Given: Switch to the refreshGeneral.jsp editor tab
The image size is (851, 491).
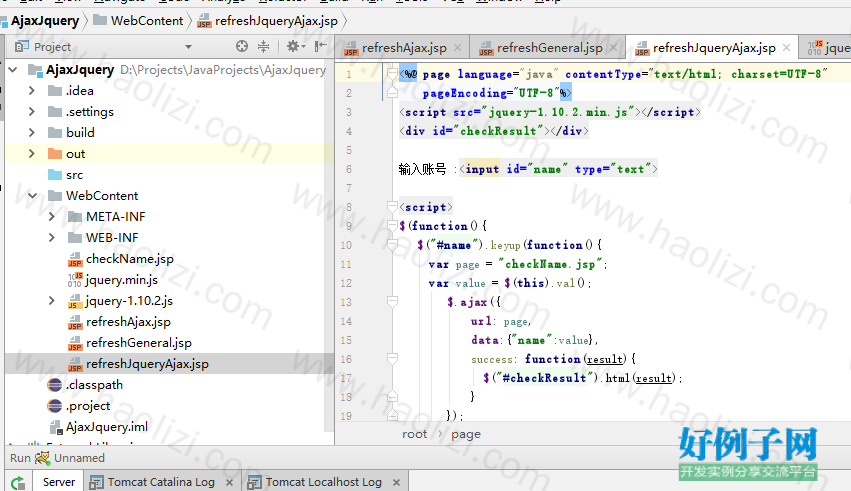Looking at the screenshot, I should pyautogui.click(x=549, y=48).
